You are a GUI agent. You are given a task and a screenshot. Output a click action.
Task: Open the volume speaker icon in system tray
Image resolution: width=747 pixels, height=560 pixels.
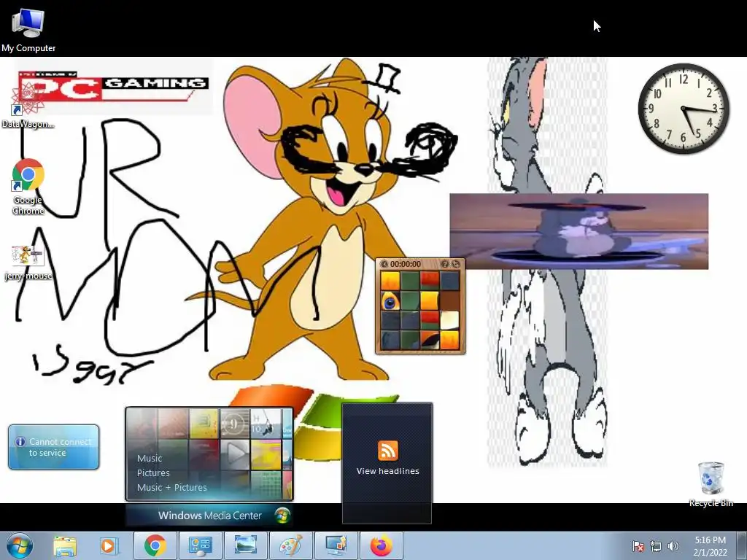point(673,546)
